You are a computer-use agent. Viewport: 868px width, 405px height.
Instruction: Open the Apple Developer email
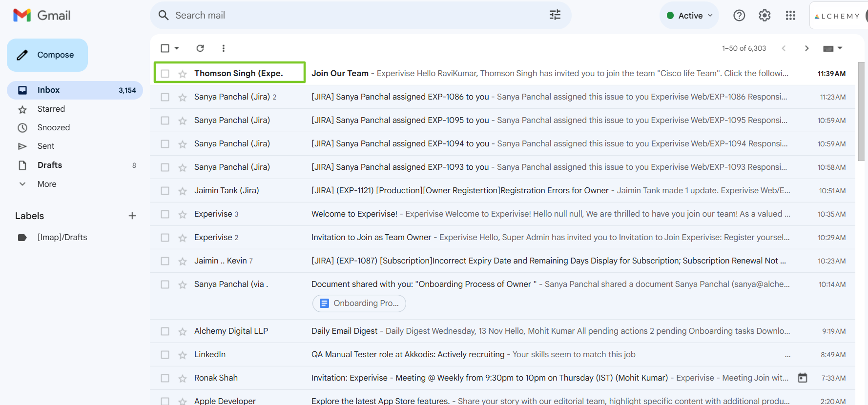[502, 398]
